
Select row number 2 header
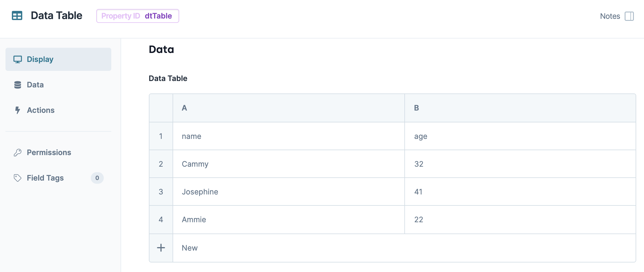coord(161,164)
